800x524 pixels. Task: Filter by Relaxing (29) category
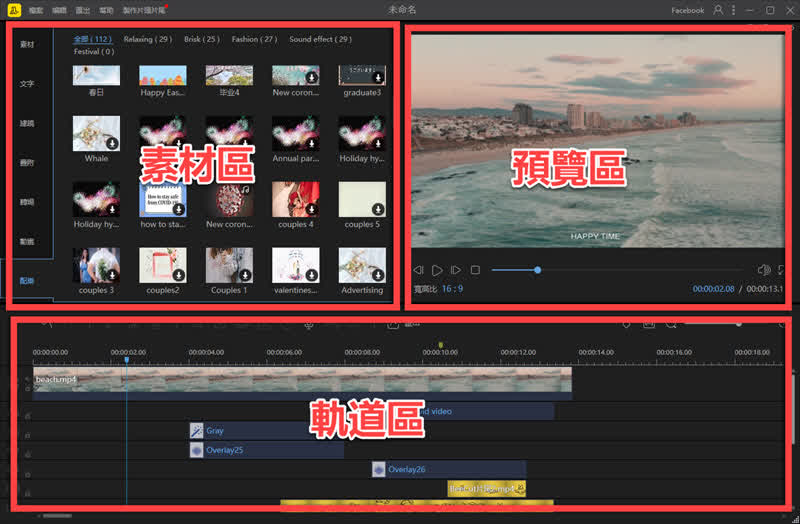147,39
